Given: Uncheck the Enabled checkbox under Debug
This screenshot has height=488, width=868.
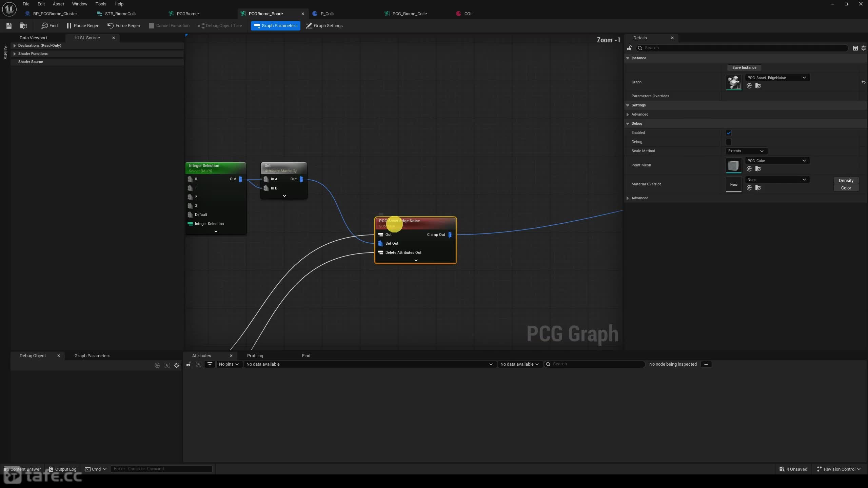Looking at the screenshot, I should [728, 133].
